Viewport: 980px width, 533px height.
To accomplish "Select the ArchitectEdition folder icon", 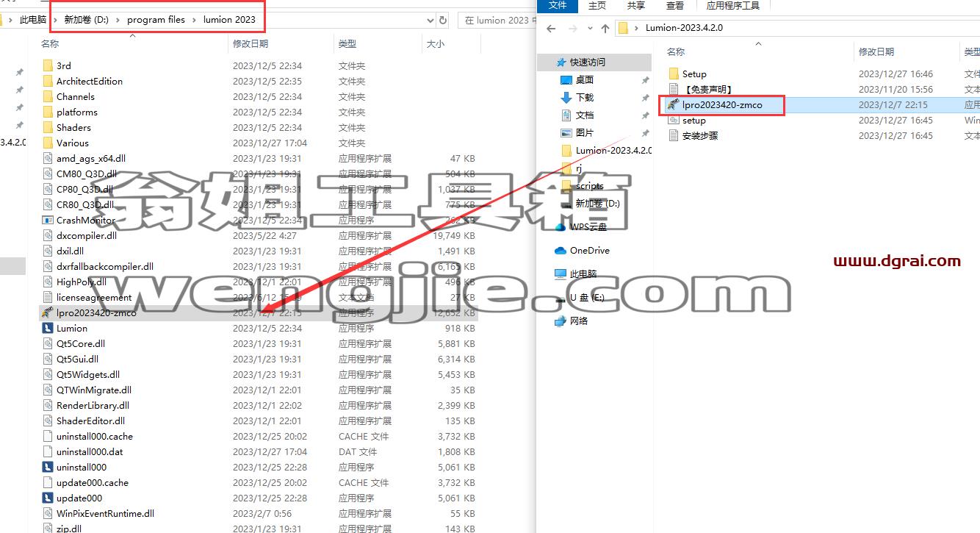I will 48,81.
